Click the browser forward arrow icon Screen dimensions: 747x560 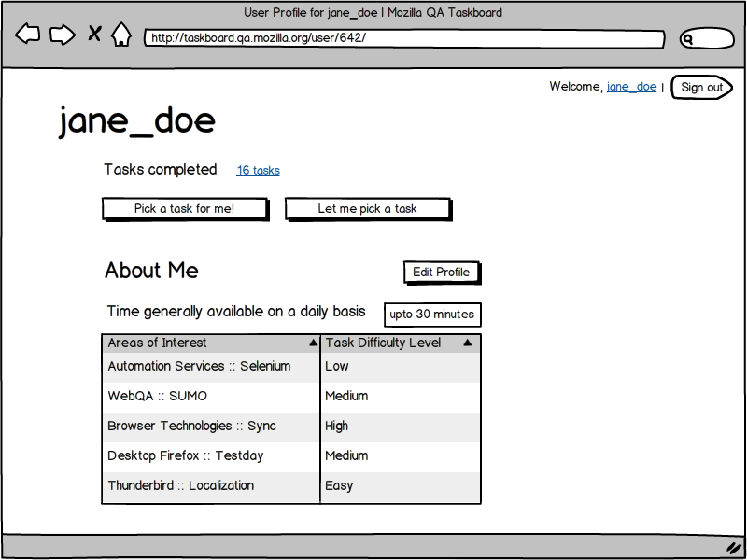[x=63, y=35]
